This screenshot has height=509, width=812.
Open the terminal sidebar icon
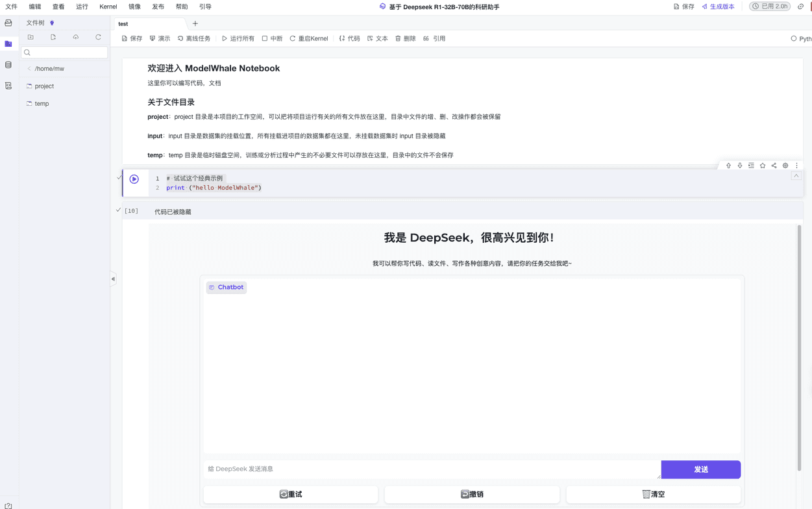tap(8, 86)
